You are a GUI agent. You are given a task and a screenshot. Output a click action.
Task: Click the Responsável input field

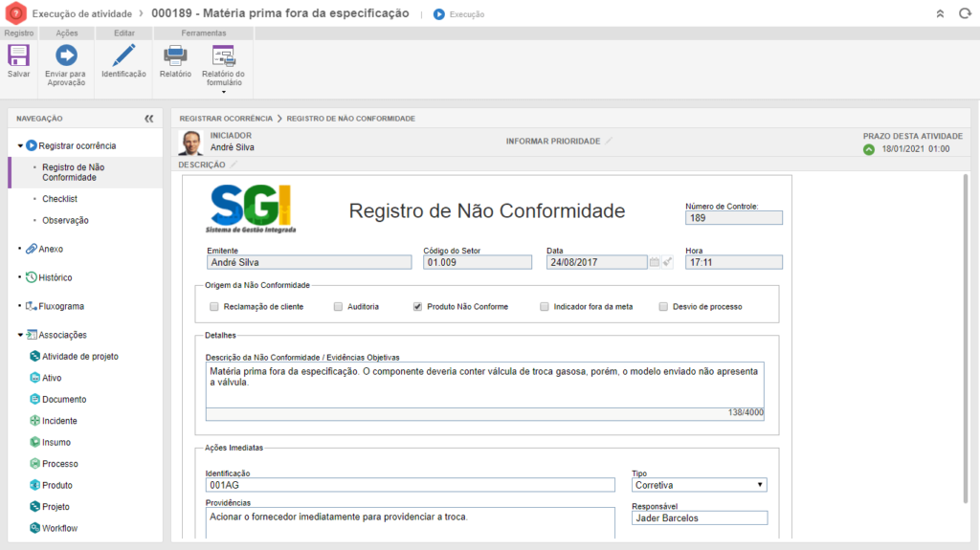coord(700,517)
